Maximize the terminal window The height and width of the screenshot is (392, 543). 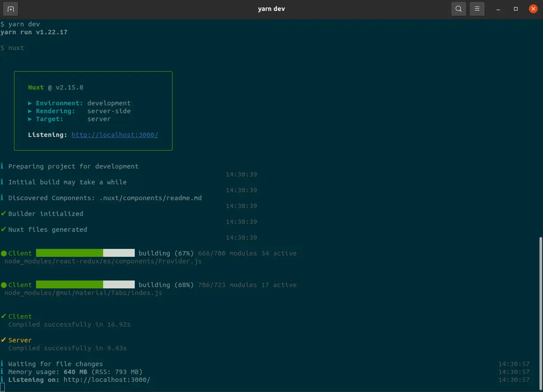coord(516,9)
